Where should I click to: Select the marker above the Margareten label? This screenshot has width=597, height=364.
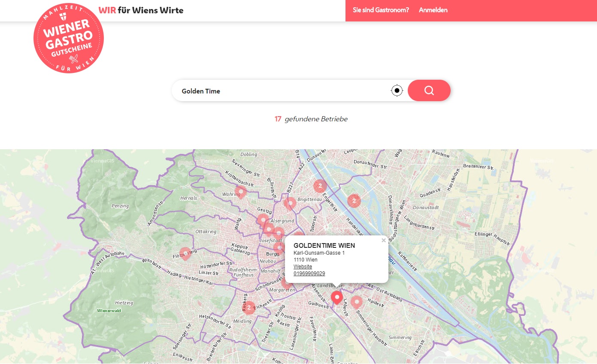286,283
